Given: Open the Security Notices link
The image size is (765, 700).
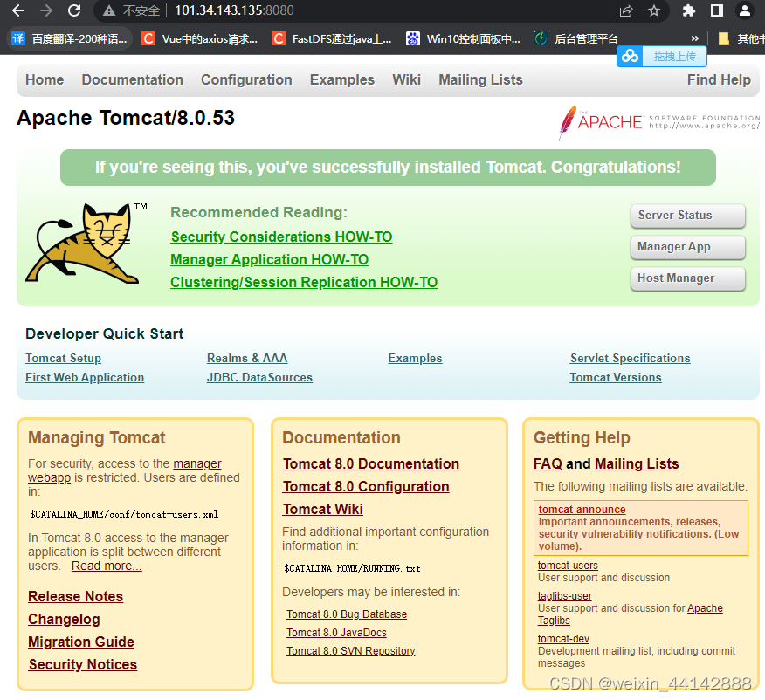Looking at the screenshot, I should coord(83,665).
